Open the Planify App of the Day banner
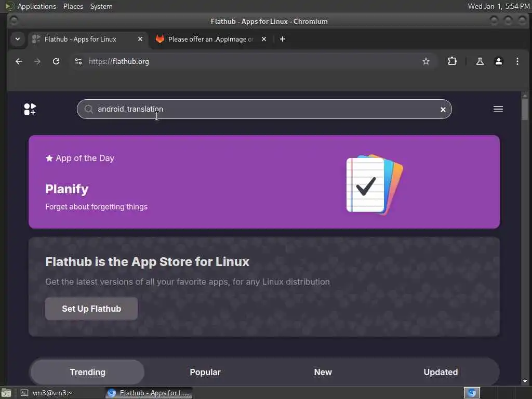The height and width of the screenshot is (399, 532). pyautogui.click(x=264, y=182)
